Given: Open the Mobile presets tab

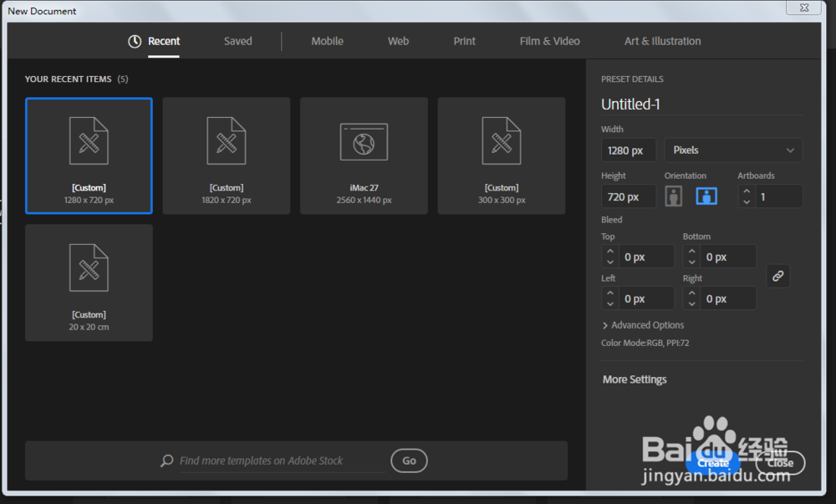Looking at the screenshot, I should pyautogui.click(x=328, y=41).
